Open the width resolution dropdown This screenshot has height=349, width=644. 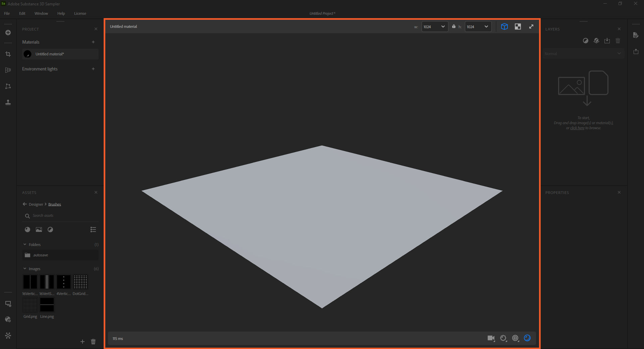[x=435, y=27]
